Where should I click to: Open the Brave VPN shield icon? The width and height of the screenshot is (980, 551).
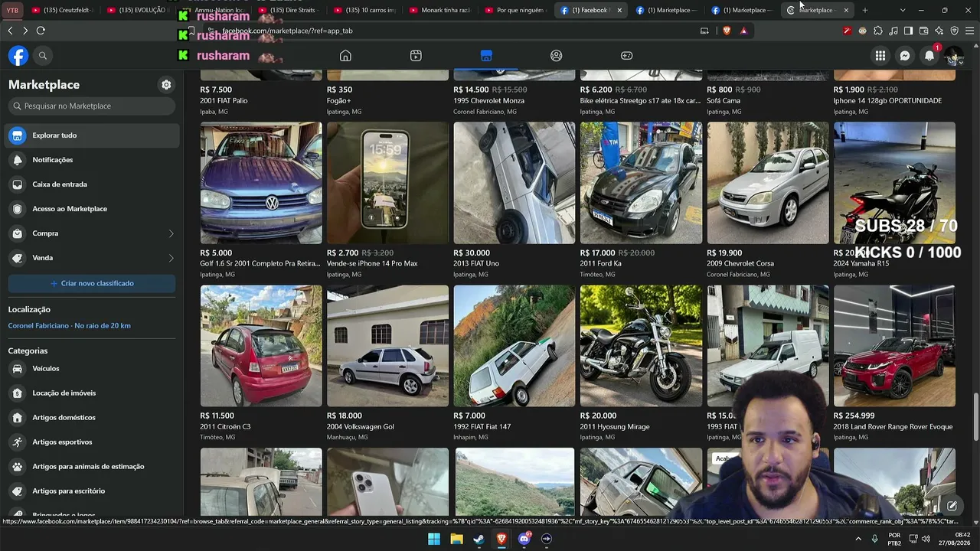pyautogui.click(x=954, y=31)
